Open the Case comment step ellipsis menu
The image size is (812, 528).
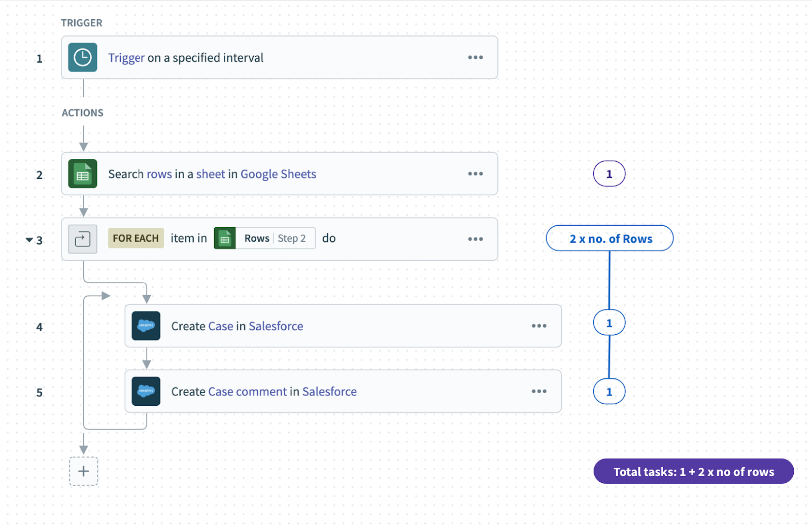(x=539, y=391)
